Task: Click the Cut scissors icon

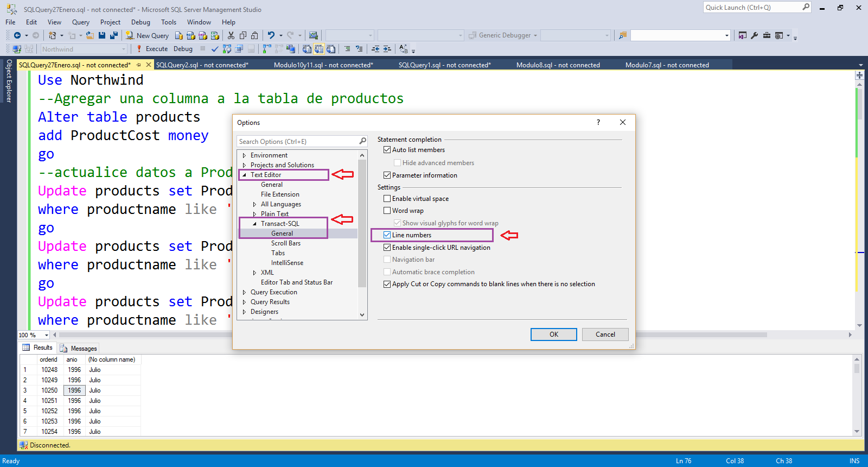Action: (231, 35)
